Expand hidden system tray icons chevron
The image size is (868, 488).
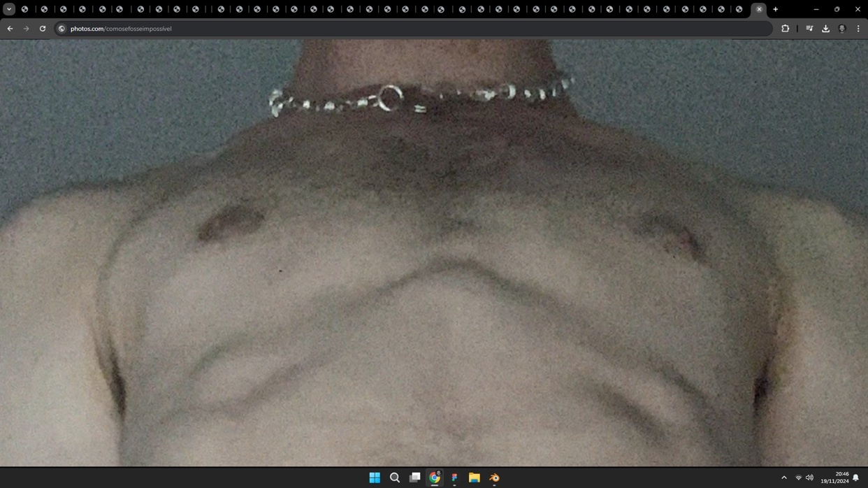(x=784, y=478)
